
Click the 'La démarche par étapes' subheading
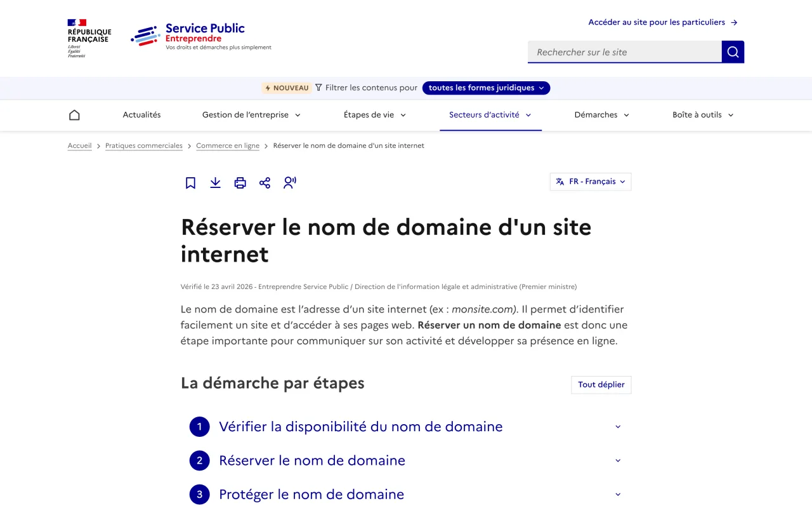273,384
